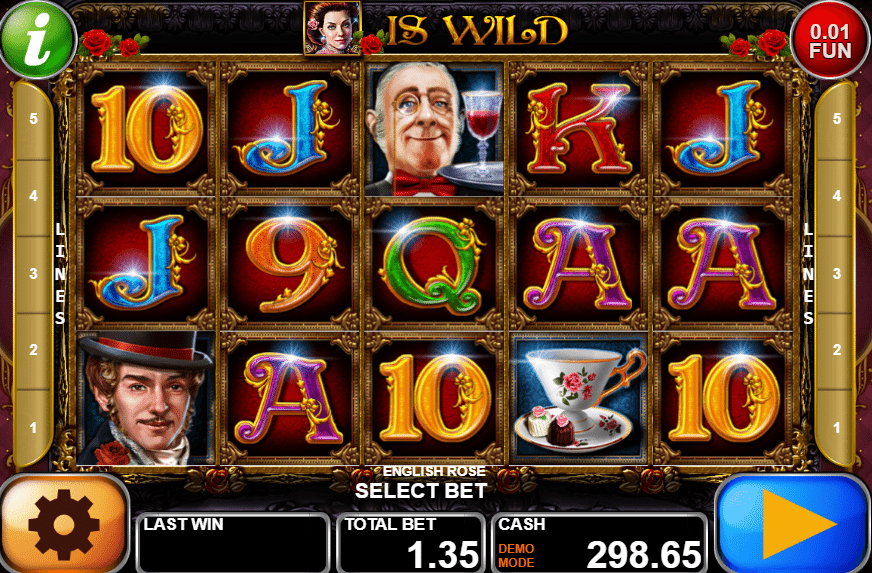Change coin value via the red 0.01 FUN button

(830, 41)
